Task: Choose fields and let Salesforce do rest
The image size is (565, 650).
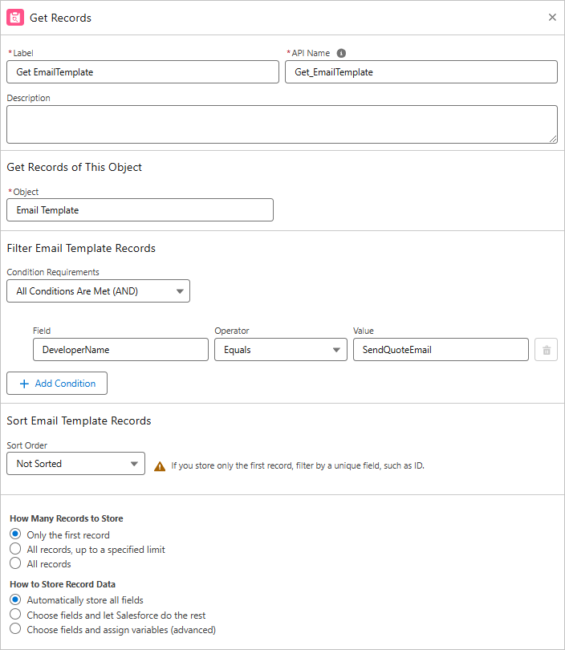Action: (15, 614)
